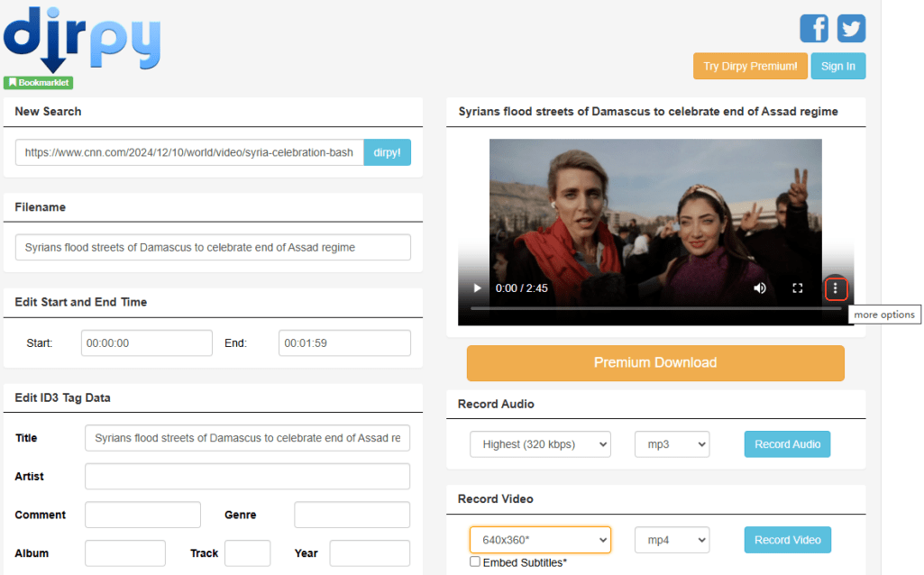Click the green Bookmarklet badge
Image resolution: width=924 pixels, height=575 pixels.
pyautogui.click(x=38, y=83)
